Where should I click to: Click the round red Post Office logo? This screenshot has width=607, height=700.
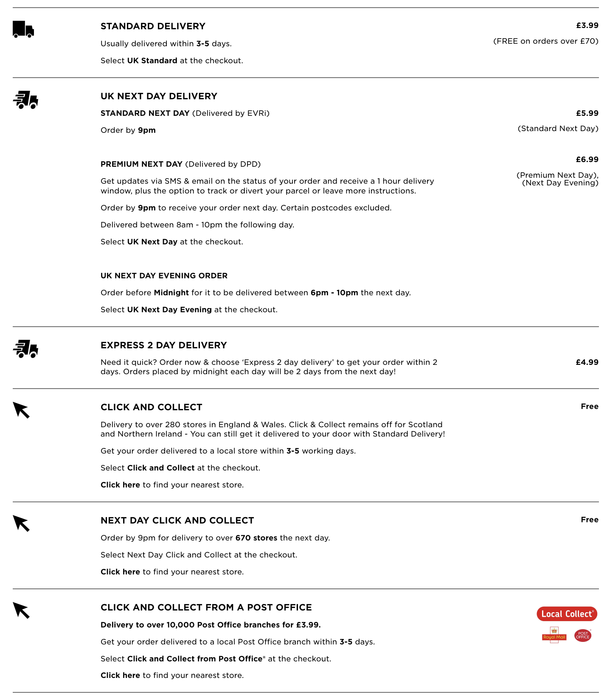pyautogui.click(x=583, y=635)
